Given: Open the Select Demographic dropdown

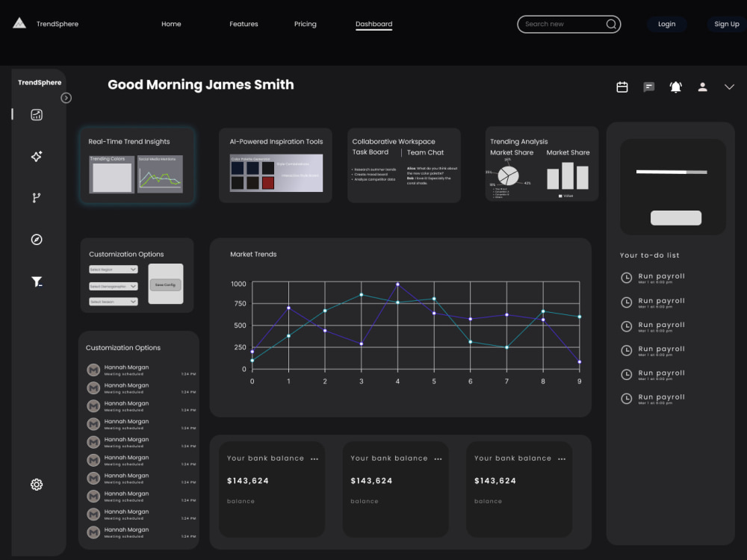Looking at the screenshot, I should 114,286.
